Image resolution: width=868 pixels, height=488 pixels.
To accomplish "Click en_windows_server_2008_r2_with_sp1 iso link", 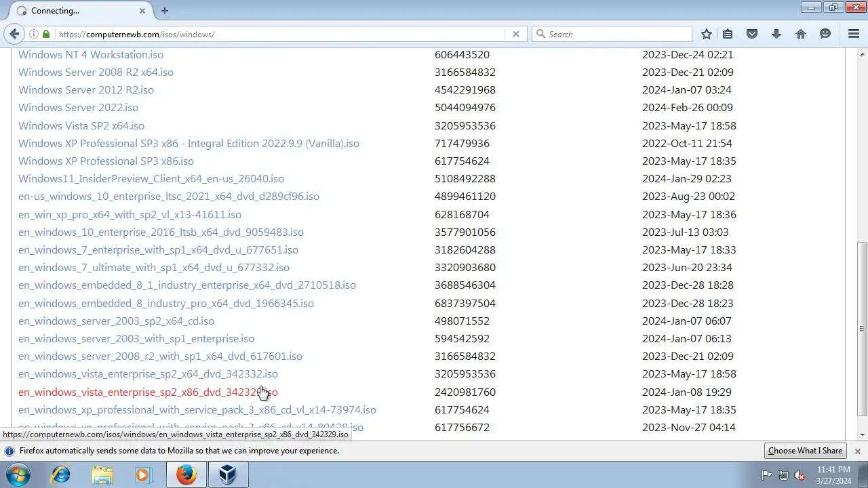I will [160, 356].
